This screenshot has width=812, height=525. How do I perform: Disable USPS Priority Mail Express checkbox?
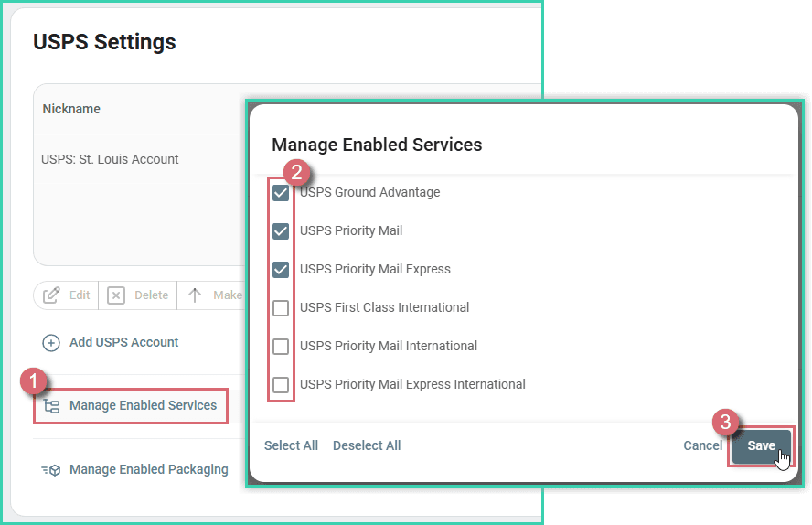281,270
